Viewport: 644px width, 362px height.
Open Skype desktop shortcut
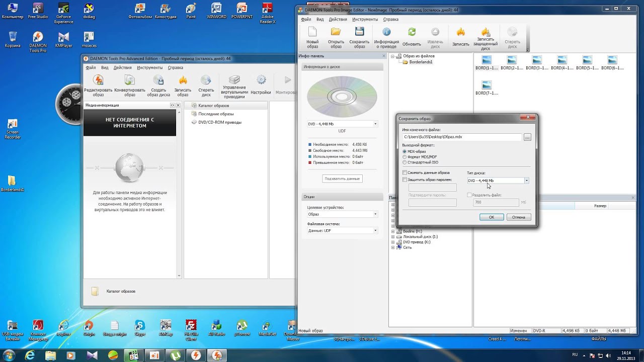[x=140, y=328]
